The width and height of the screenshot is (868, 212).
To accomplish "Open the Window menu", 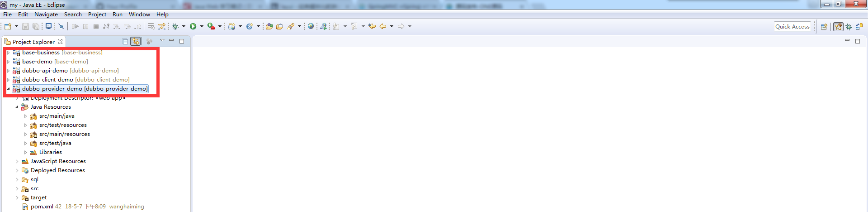I will (x=139, y=14).
